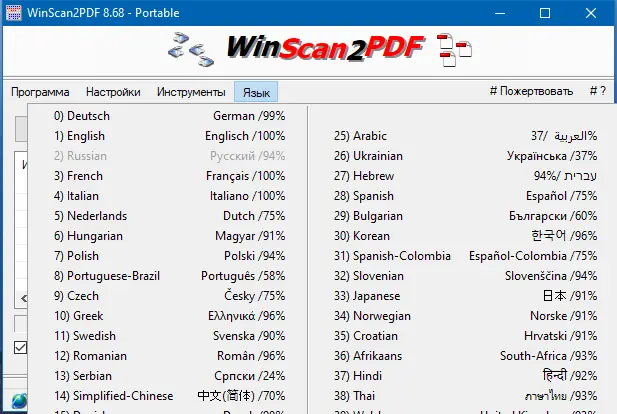
Task: Select 32) Slovenian language
Action: (x=464, y=276)
